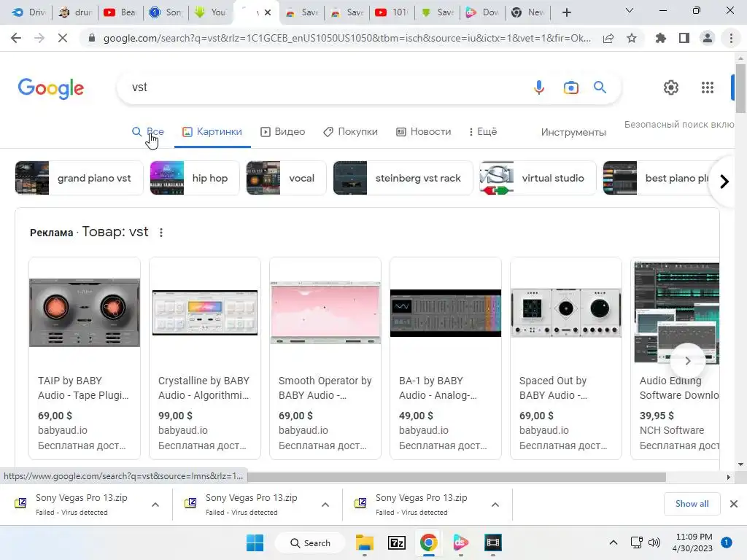Screen dimensions: 747x560
Task: Click the horizontal page scrollbar
Action: point(457,477)
